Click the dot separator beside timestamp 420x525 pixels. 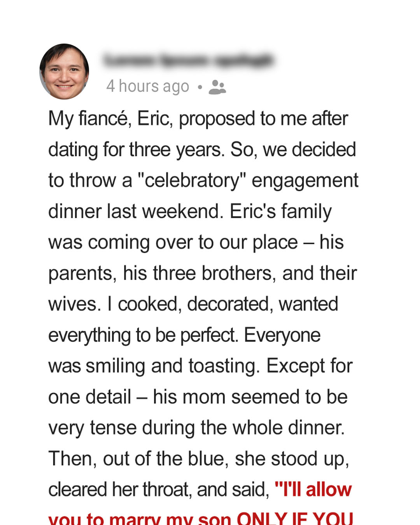pyautogui.click(x=200, y=87)
